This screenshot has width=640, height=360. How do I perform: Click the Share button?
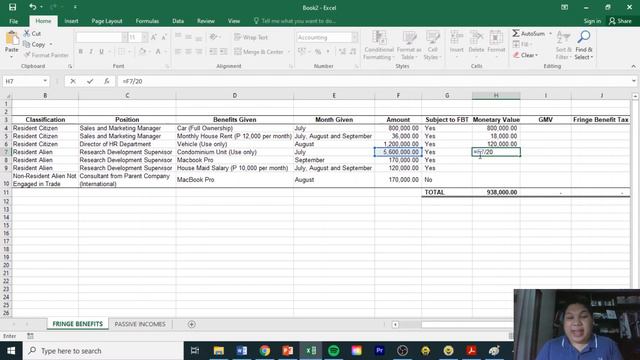point(620,21)
